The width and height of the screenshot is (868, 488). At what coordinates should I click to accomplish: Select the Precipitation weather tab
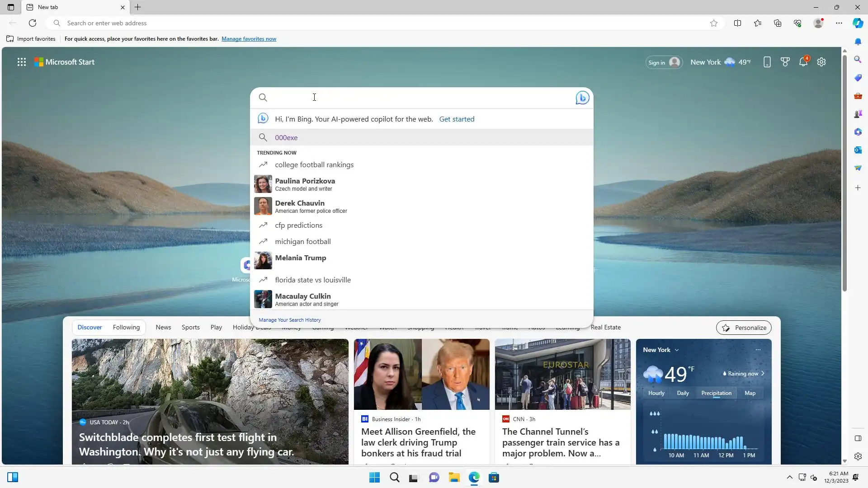click(716, 393)
